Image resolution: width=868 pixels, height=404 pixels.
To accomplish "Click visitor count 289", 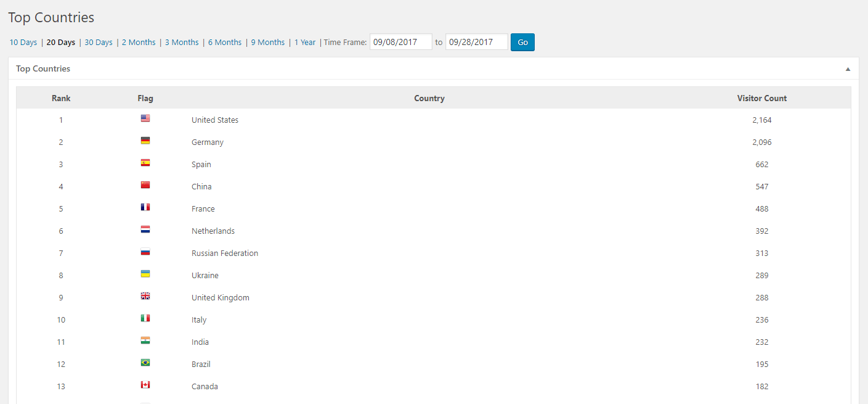I will [x=762, y=276].
